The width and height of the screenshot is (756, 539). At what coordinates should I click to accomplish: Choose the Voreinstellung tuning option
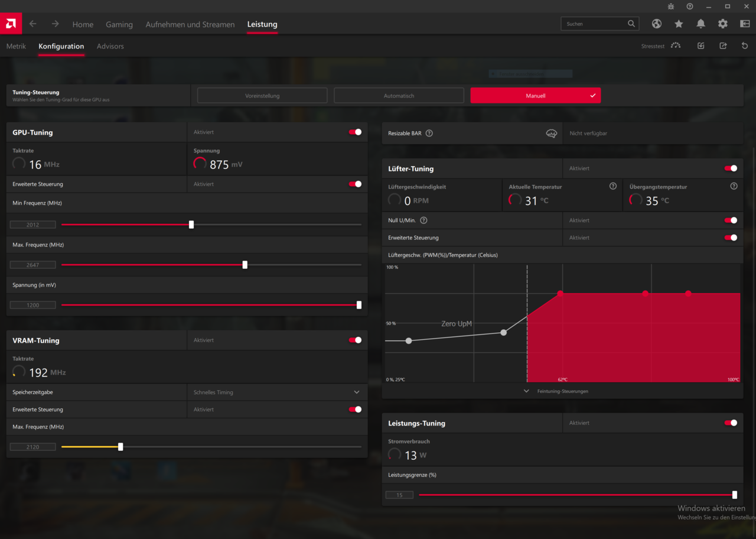(x=262, y=96)
